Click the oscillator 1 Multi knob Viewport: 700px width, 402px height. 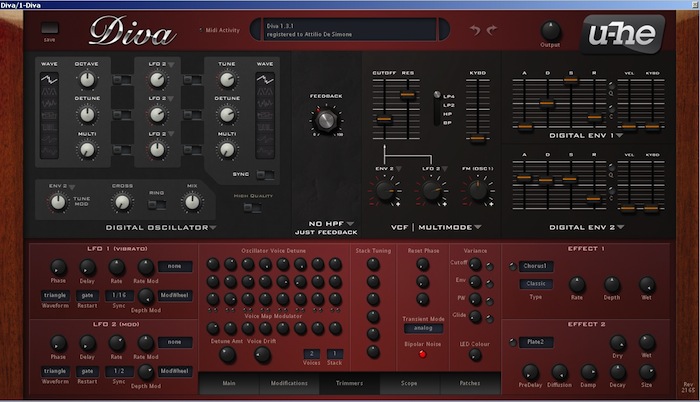(87, 150)
